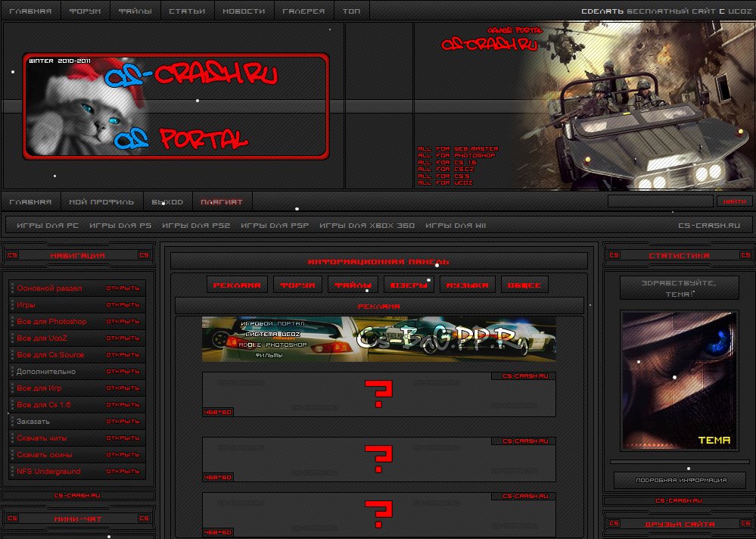Open the Топ top menu item

click(351, 11)
